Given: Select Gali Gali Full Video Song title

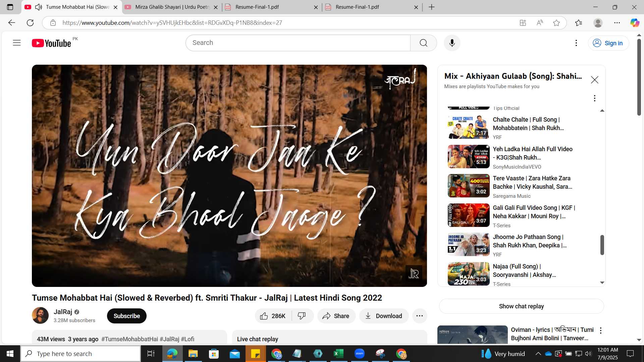Looking at the screenshot, I should point(534,212).
